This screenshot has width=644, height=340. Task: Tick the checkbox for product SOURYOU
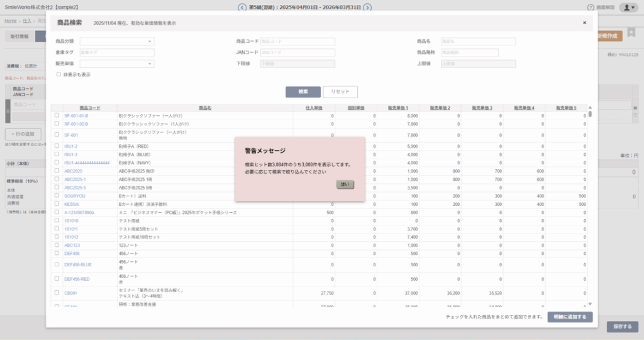pyautogui.click(x=57, y=196)
